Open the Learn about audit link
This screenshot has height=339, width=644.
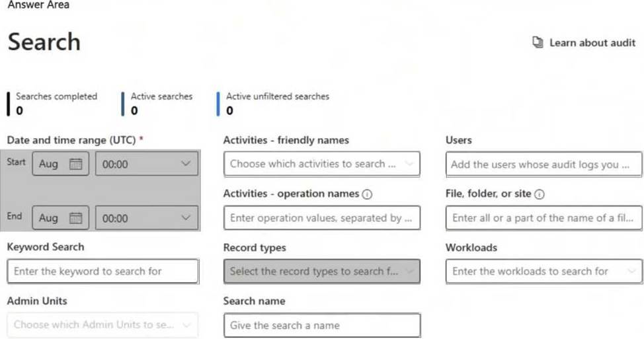[592, 43]
